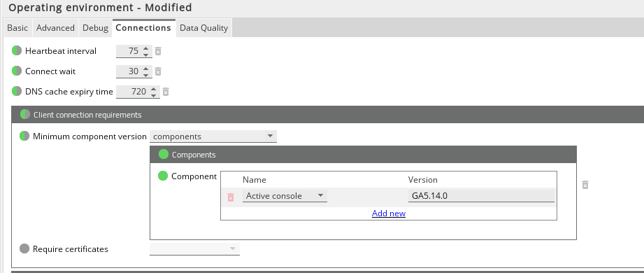
Task: Toggle Minimum component version indicator
Action: pyautogui.click(x=24, y=136)
